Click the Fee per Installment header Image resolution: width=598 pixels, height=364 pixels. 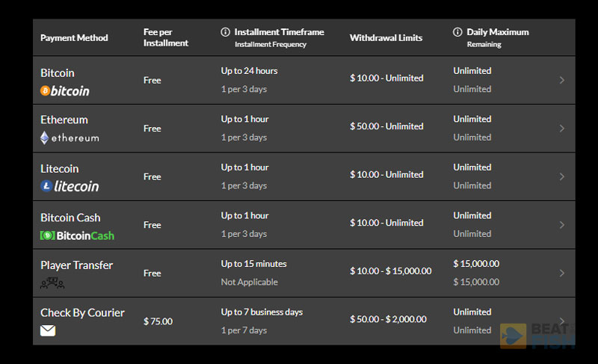[166, 37]
